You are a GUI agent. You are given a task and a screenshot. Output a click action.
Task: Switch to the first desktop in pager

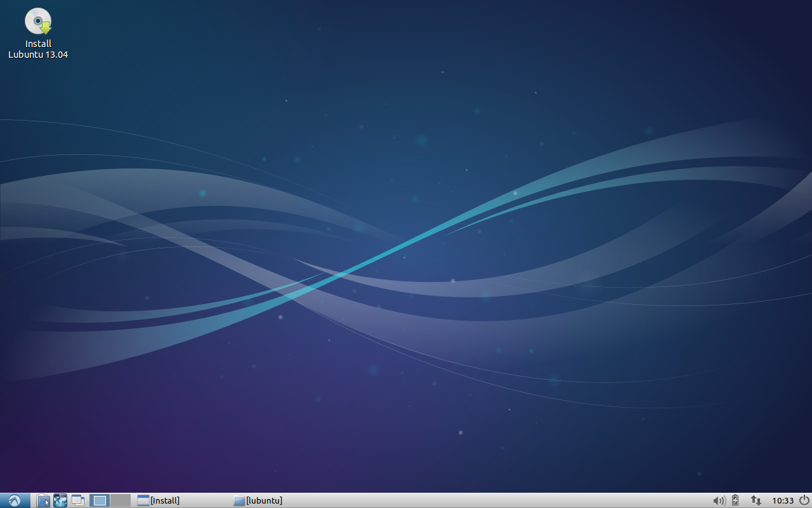100,500
